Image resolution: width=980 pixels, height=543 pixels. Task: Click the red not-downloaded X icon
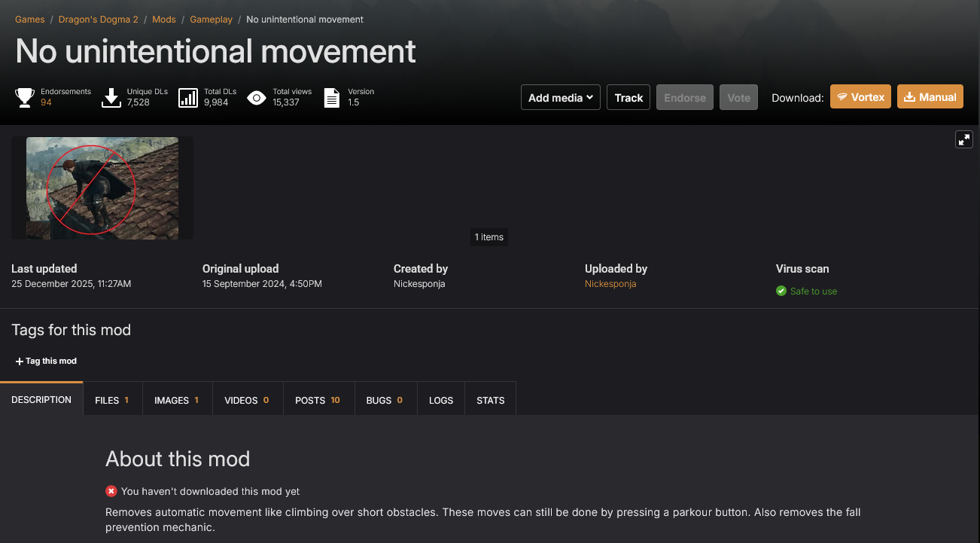tap(111, 491)
